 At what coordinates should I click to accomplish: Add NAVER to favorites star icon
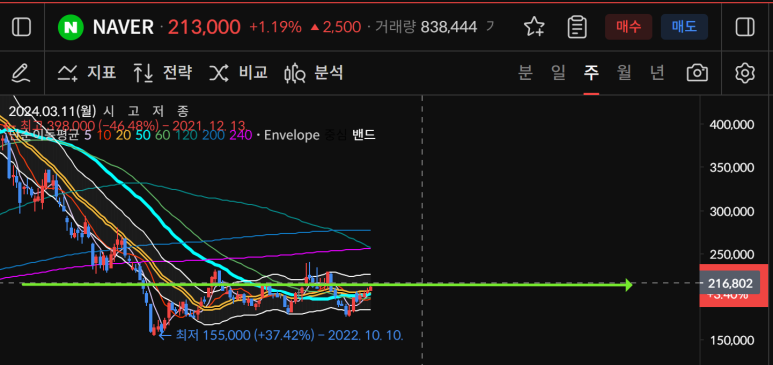tap(534, 27)
